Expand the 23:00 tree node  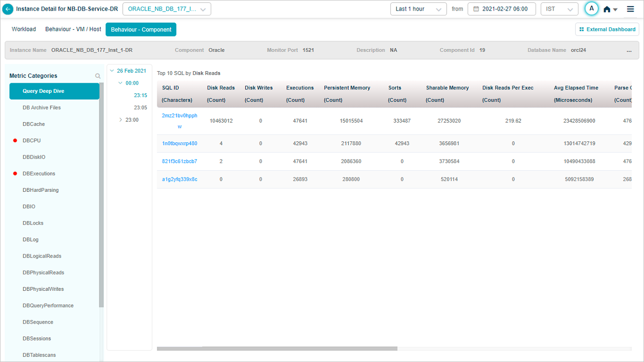121,120
